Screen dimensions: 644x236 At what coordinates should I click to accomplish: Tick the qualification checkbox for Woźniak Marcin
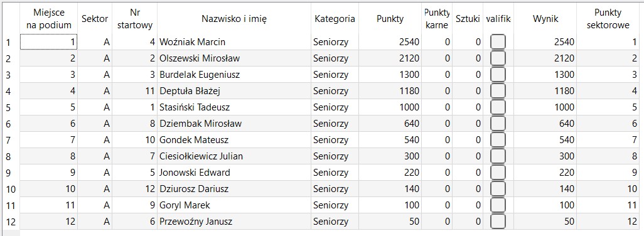pyautogui.click(x=498, y=42)
